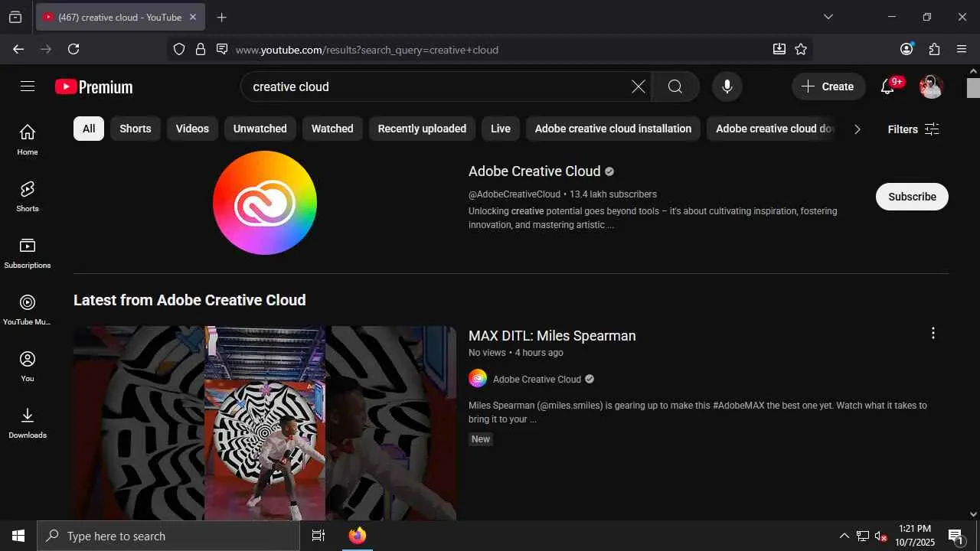
Task: Open Downloads from the sidebar
Action: tap(28, 422)
